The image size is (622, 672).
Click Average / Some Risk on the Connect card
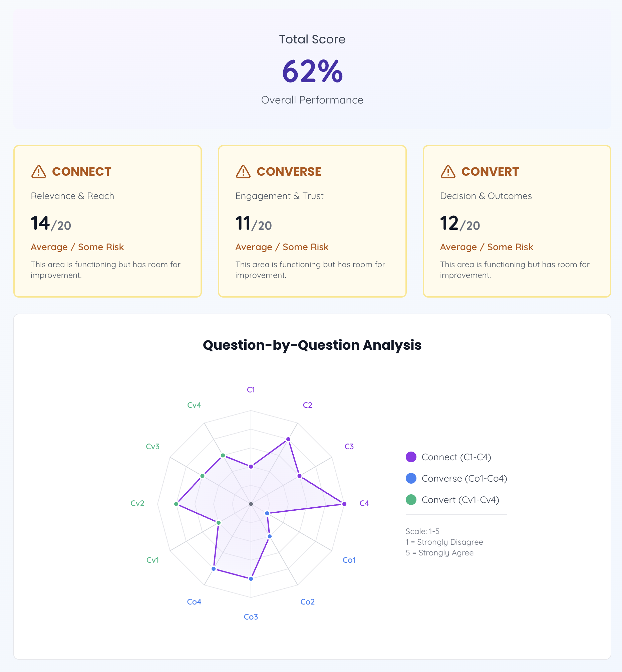pyautogui.click(x=77, y=247)
